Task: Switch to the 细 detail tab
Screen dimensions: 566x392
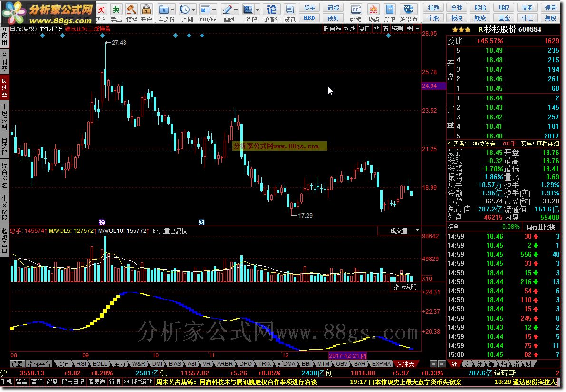Action: (x=454, y=364)
